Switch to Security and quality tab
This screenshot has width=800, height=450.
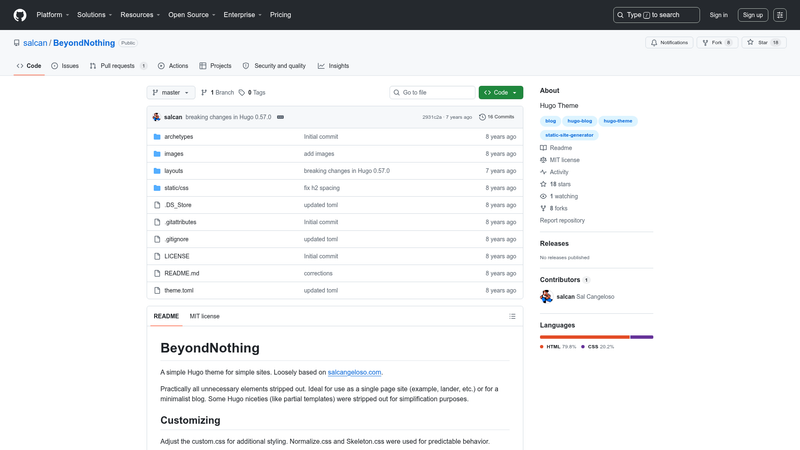tap(274, 66)
